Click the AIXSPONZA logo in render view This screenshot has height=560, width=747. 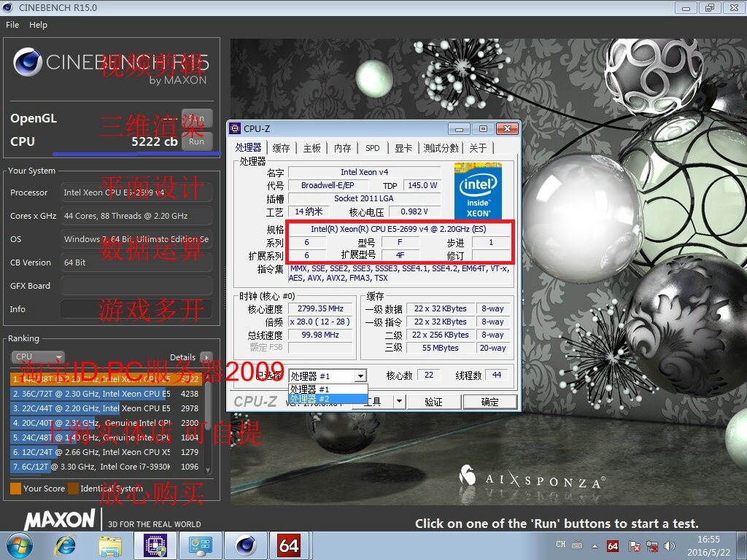point(532,478)
